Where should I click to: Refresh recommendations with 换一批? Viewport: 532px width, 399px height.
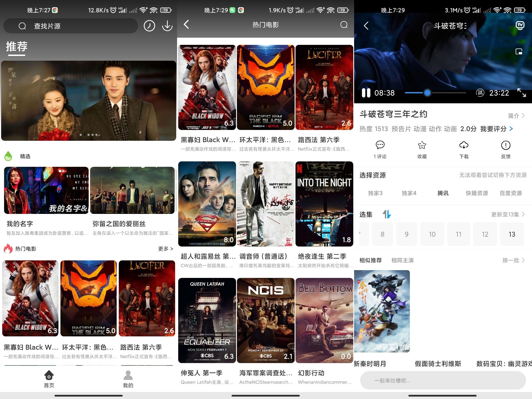[x=513, y=260]
